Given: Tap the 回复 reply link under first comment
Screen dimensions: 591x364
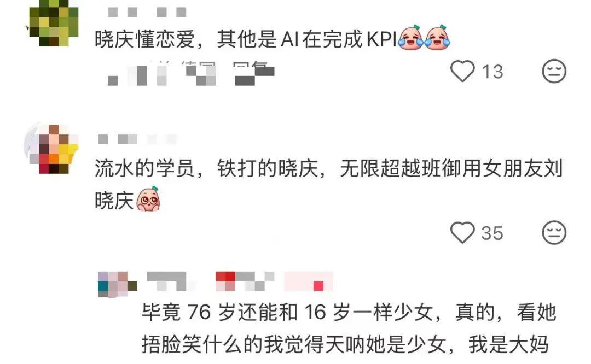Looking at the screenshot, I should point(254,73).
